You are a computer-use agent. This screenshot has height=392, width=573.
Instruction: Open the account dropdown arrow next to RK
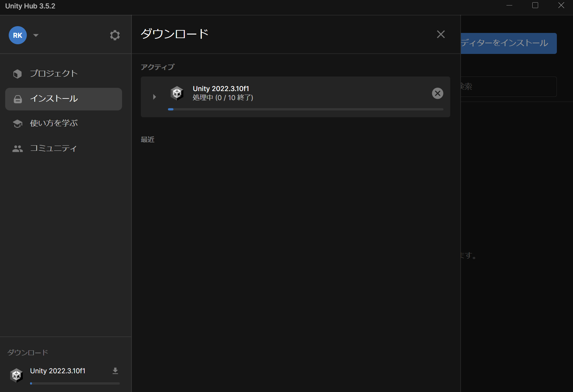click(36, 35)
